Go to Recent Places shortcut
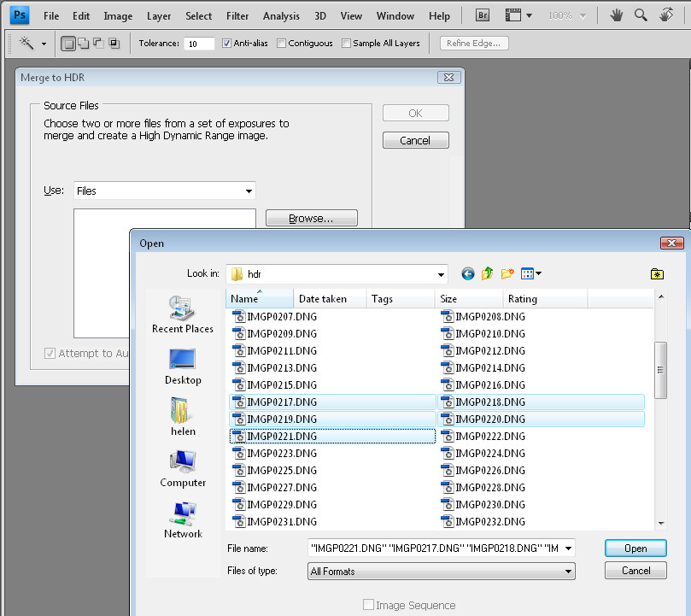691x616 pixels. tap(183, 314)
